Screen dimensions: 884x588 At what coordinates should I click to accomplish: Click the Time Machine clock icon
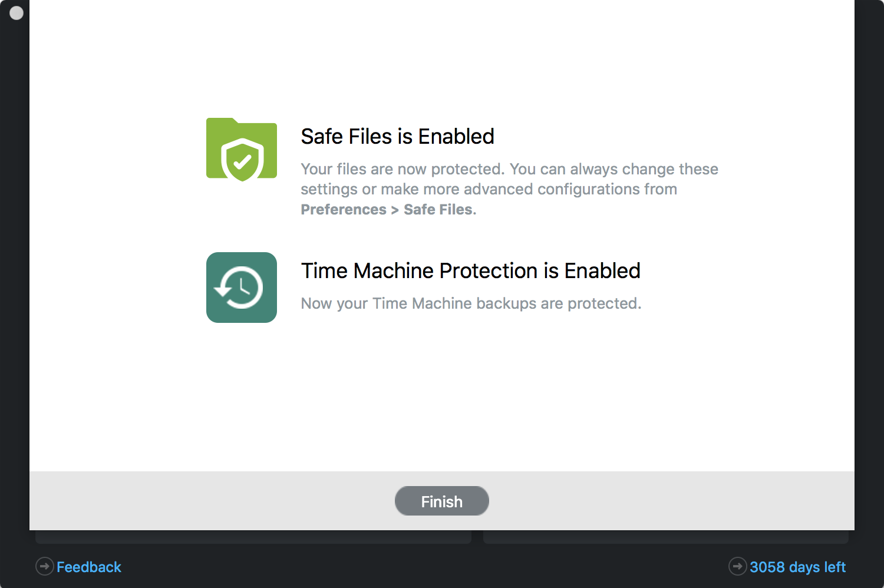pos(242,288)
